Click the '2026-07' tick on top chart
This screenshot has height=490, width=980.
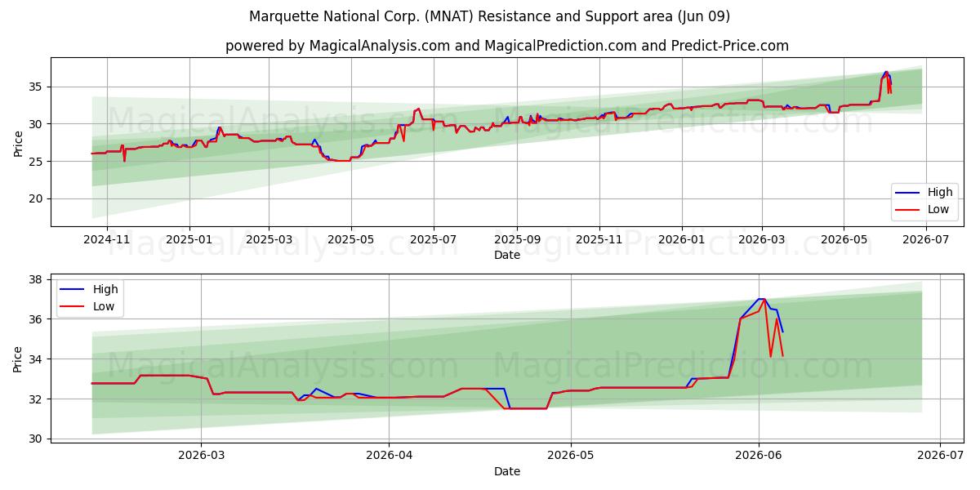tap(925, 240)
